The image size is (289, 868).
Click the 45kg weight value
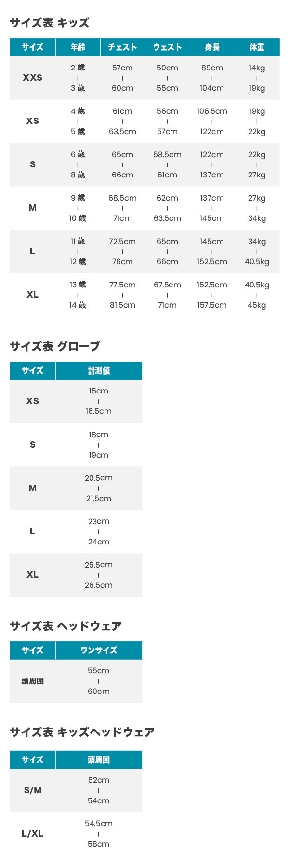(x=257, y=305)
